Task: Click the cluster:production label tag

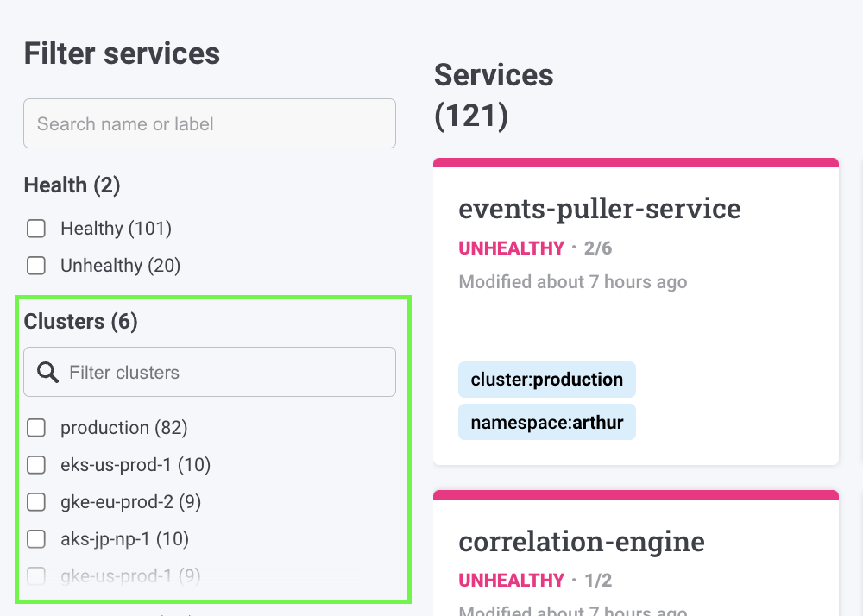Action: pos(546,380)
